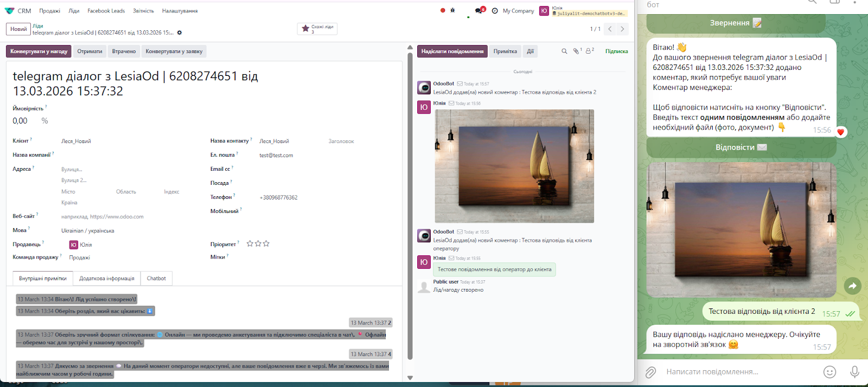Click the search messages magnifier in chatter
This screenshot has width=868, height=387.
(564, 51)
